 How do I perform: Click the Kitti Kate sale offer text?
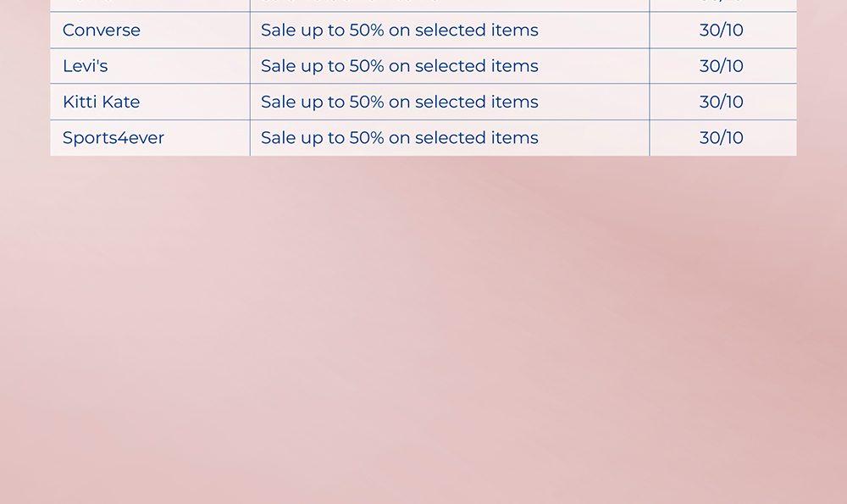[399, 102]
